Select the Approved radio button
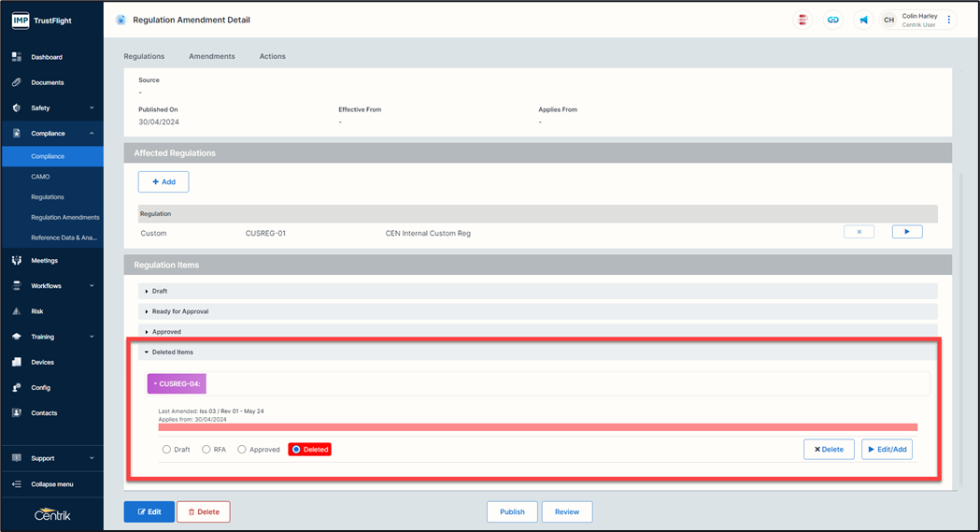Screen dimensions: 980x532 click(x=242, y=450)
